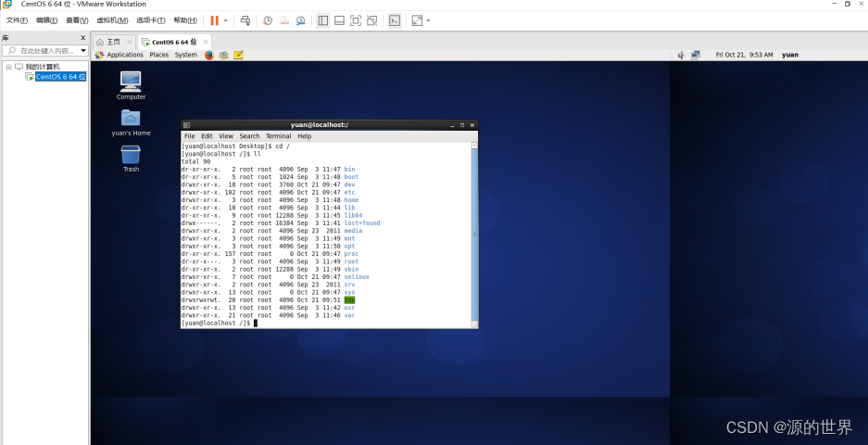Select the Trash desktop icon
The width and height of the screenshot is (868, 445).
tap(131, 159)
